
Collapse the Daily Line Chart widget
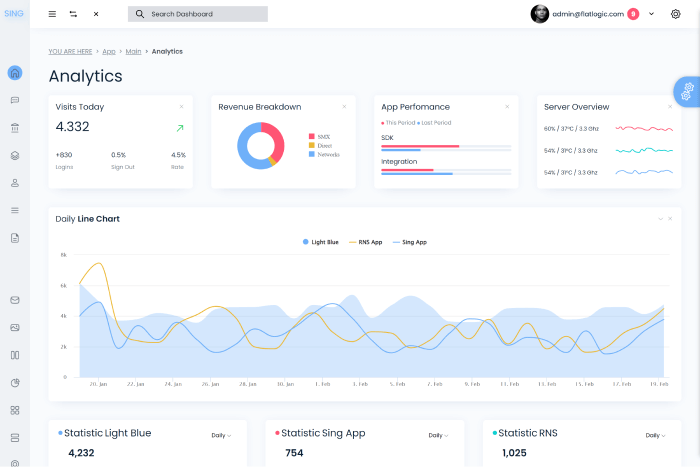(x=660, y=219)
